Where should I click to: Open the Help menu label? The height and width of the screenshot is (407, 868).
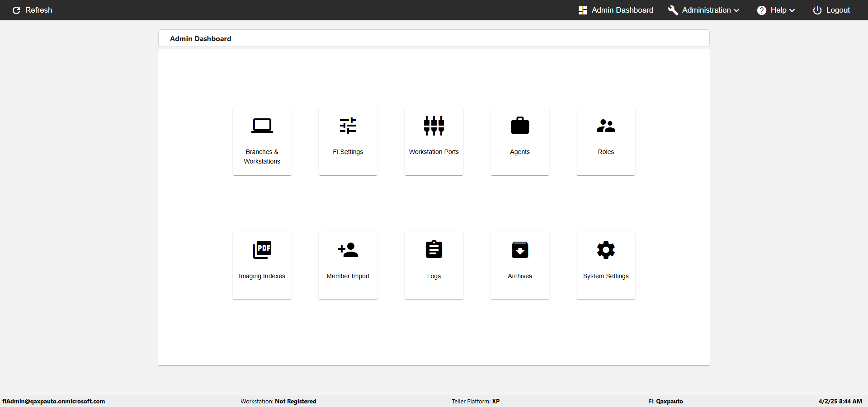coord(778,10)
